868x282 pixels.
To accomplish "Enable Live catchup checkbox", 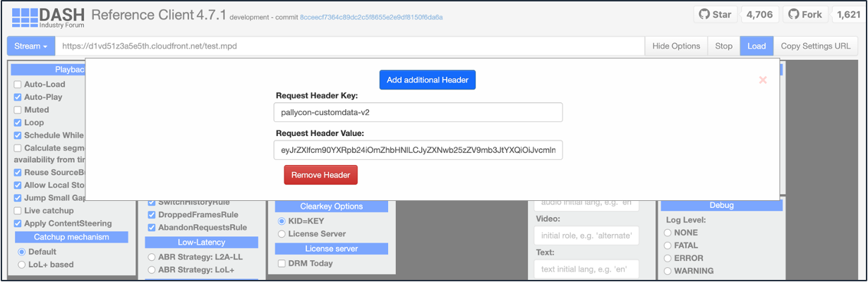I will point(18,211).
